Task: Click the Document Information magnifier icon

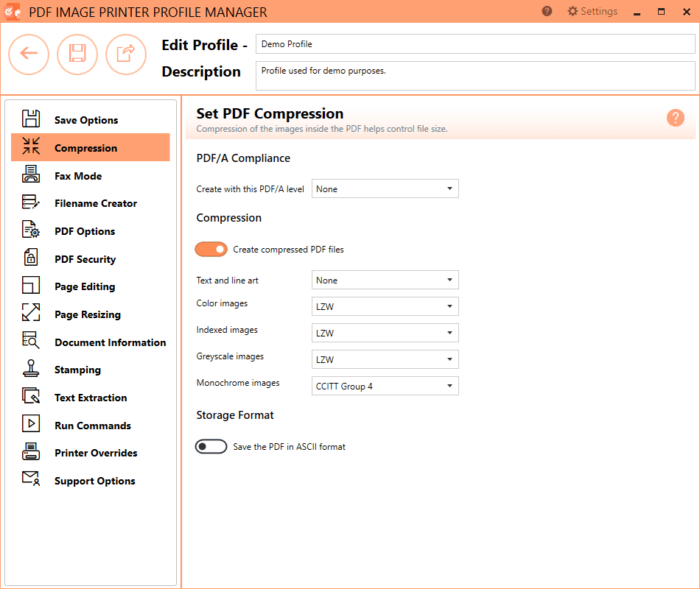Action: click(x=31, y=340)
